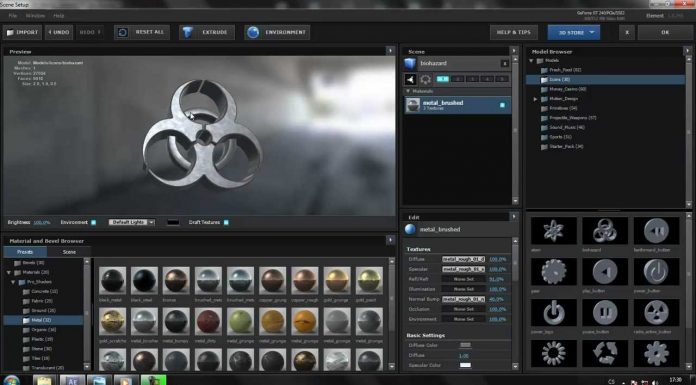Remove the biohazard model with its x button

[505, 64]
